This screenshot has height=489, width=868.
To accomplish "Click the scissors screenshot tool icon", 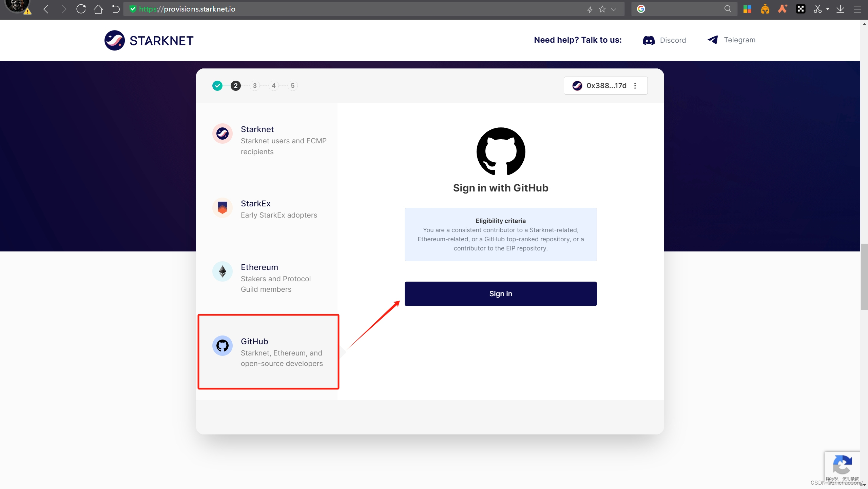I will [x=818, y=9].
